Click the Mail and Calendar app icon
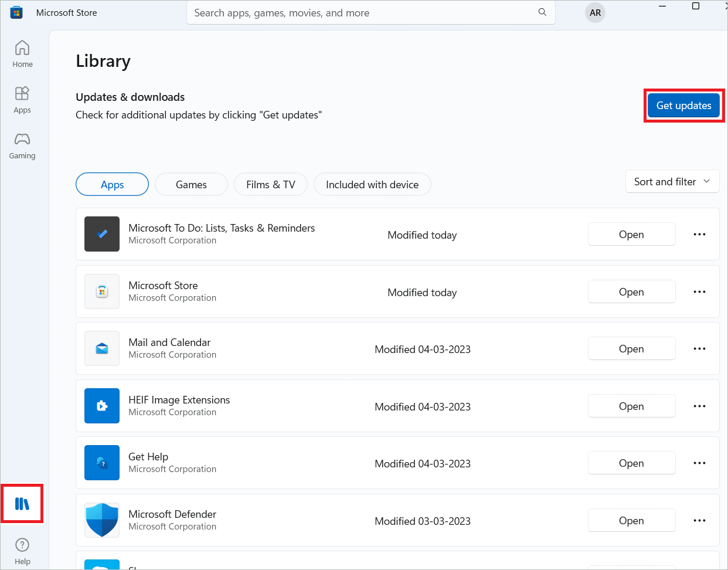This screenshot has height=570, width=728. click(x=102, y=348)
